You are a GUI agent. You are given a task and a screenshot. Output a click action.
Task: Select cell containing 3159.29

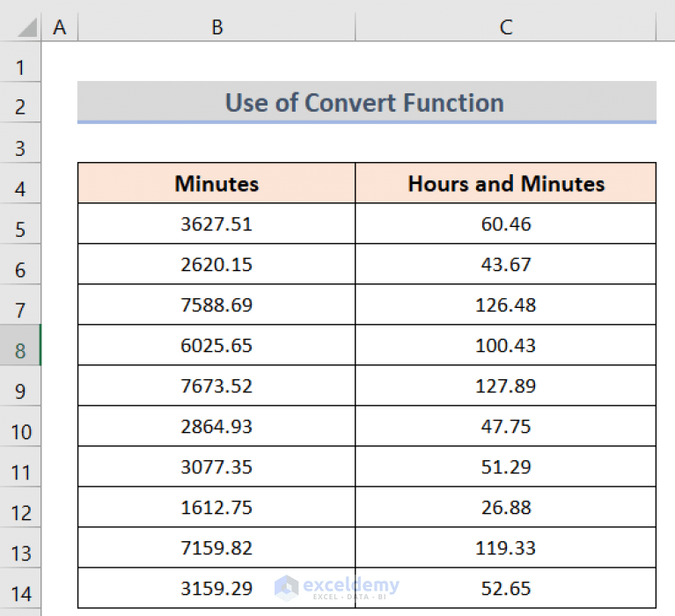[216, 588]
